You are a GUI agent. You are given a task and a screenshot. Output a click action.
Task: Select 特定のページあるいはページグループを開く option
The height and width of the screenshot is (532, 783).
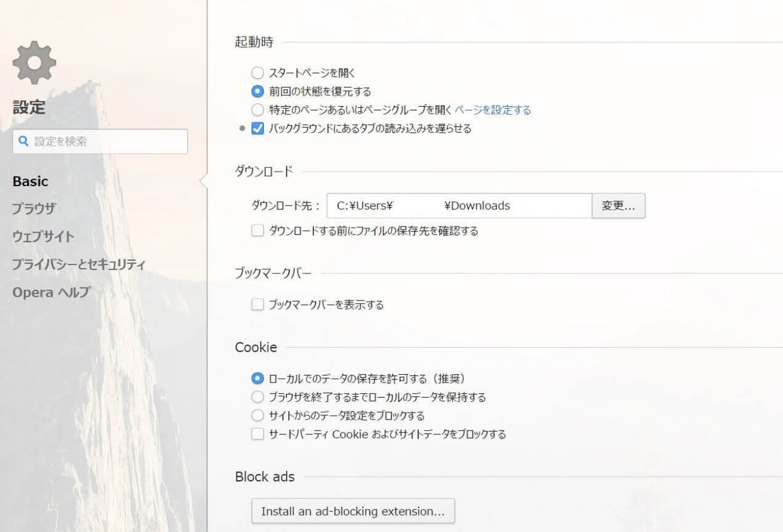pos(258,110)
